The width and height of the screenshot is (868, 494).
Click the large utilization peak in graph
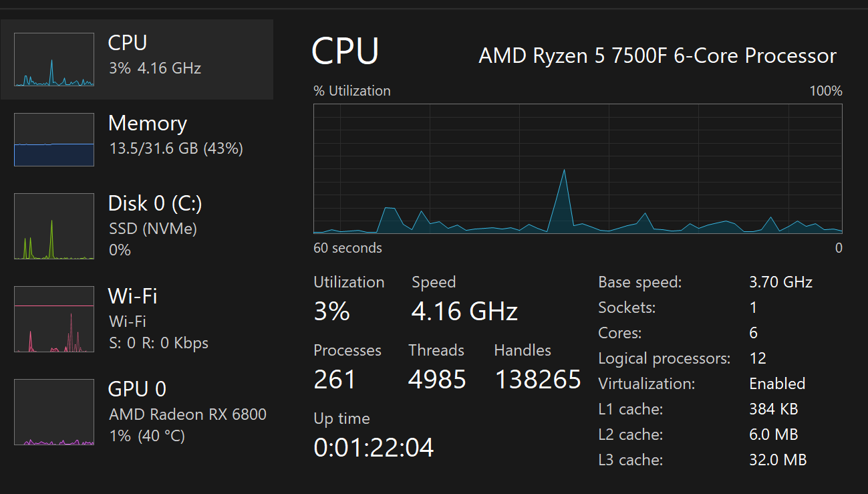click(565, 201)
